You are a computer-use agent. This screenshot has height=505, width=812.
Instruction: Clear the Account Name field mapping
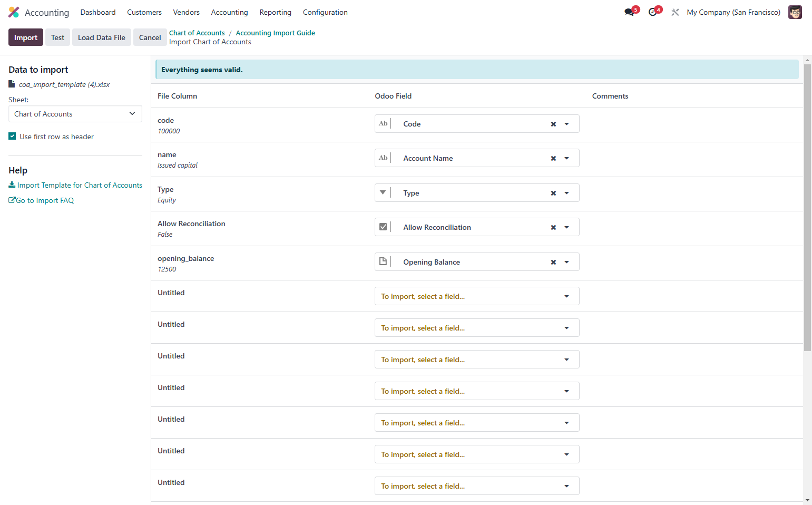coord(553,158)
